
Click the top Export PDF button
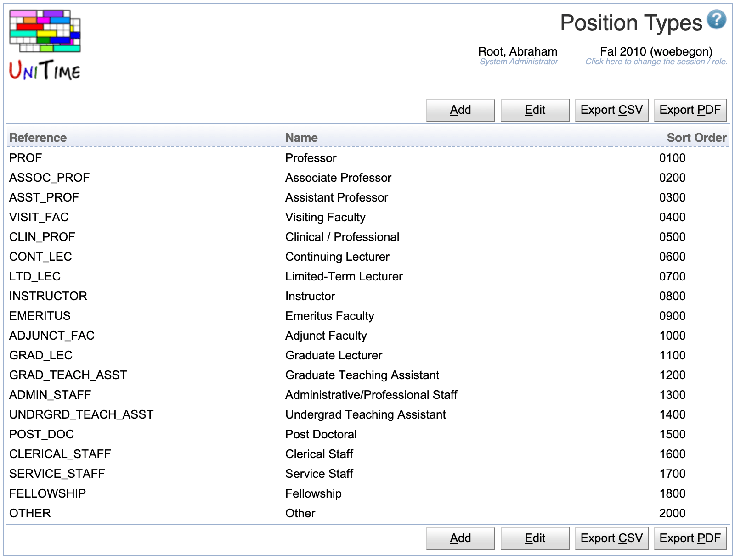click(690, 110)
